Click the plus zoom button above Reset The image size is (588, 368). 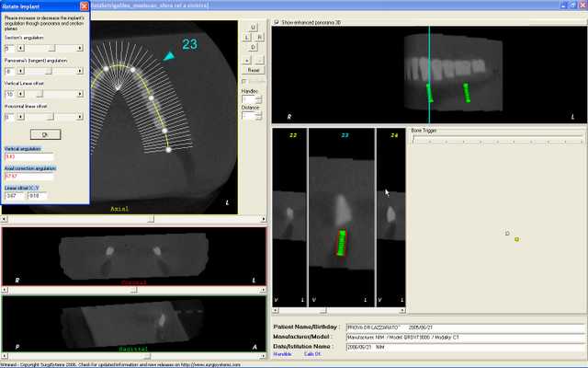[247, 60]
